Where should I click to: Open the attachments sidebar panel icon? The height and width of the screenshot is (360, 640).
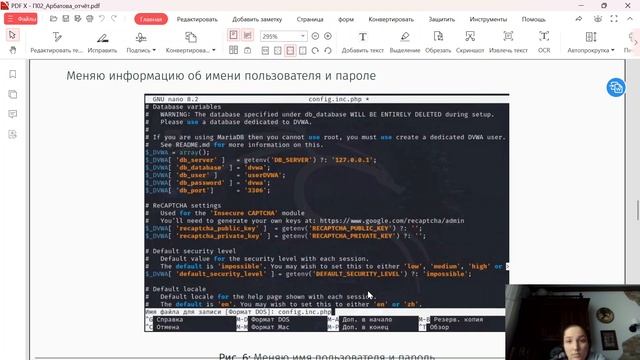click(x=13, y=134)
